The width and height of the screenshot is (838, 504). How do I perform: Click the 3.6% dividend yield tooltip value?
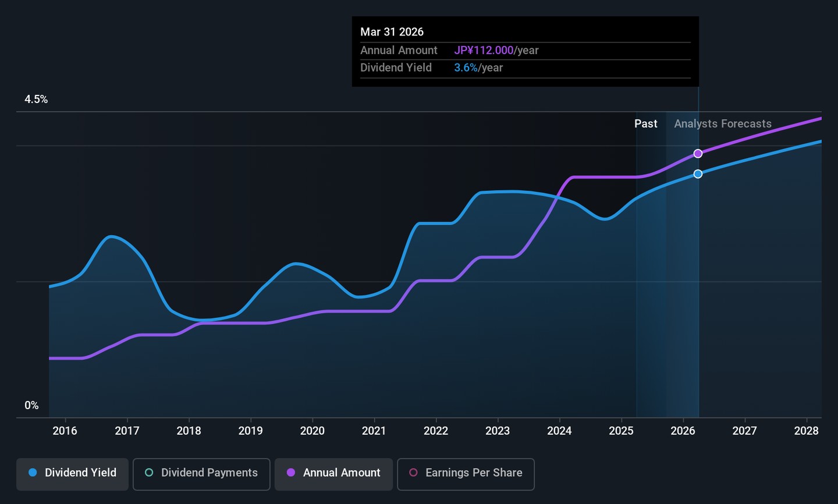(x=466, y=68)
